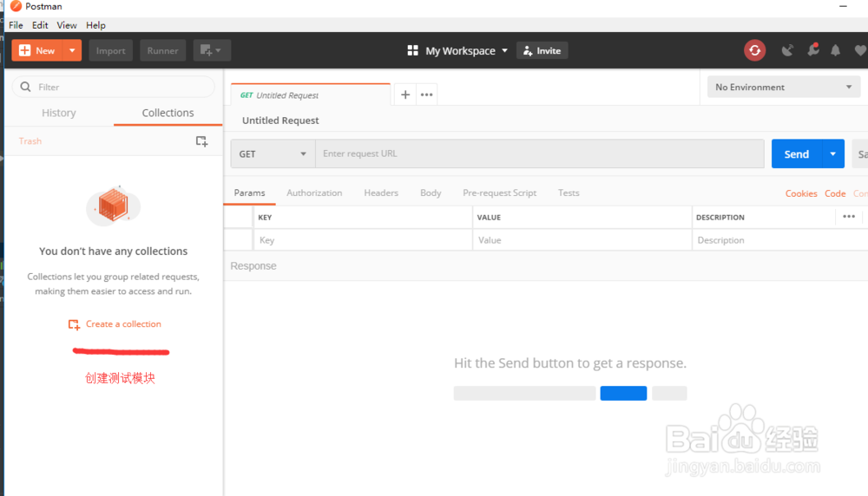Open the Authorization tab

pyautogui.click(x=314, y=193)
